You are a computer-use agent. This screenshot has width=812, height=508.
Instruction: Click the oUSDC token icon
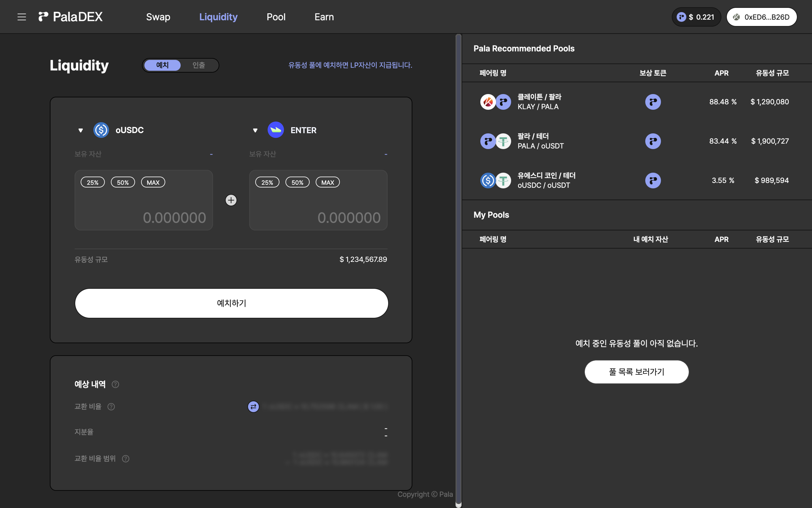tap(101, 130)
